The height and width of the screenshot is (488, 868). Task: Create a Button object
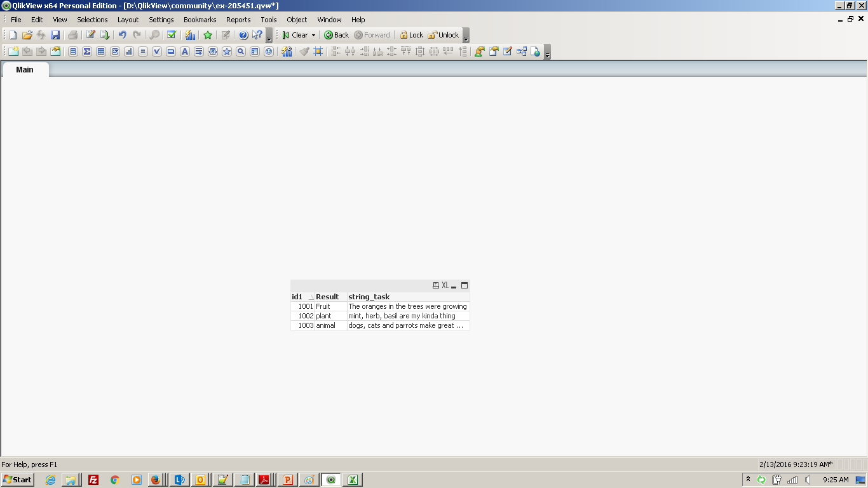(171, 51)
